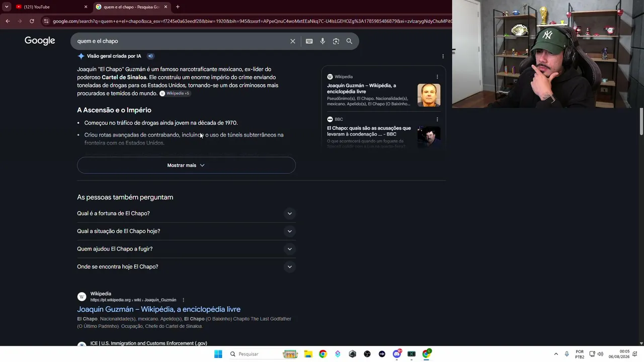
Task: Click the page vertical scrollbar thumb
Action: click(641, 121)
